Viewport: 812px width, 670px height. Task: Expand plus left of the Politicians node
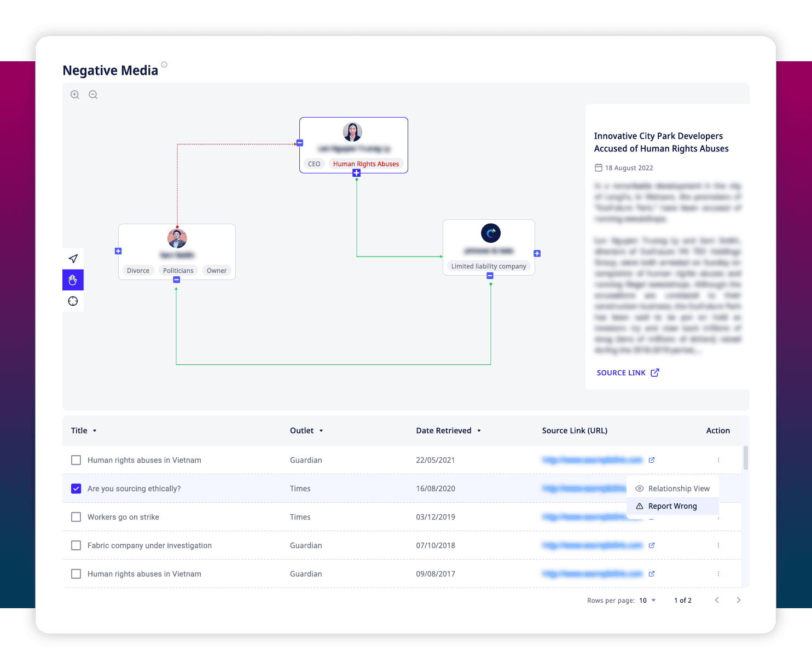(x=118, y=251)
